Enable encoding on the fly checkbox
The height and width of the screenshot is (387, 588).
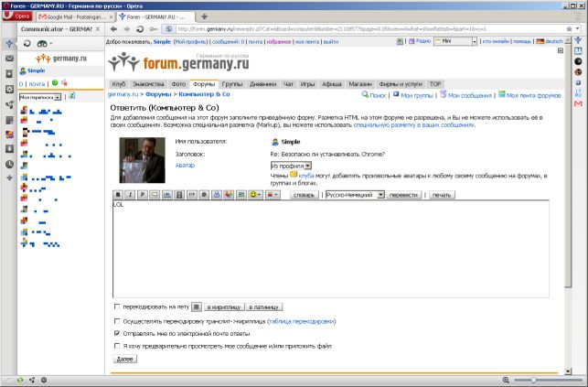point(117,306)
